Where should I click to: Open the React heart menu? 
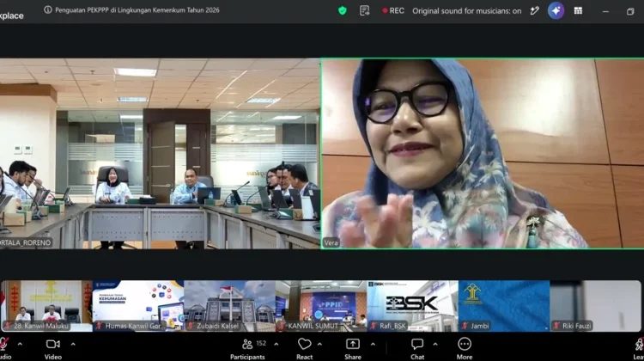(304, 349)
